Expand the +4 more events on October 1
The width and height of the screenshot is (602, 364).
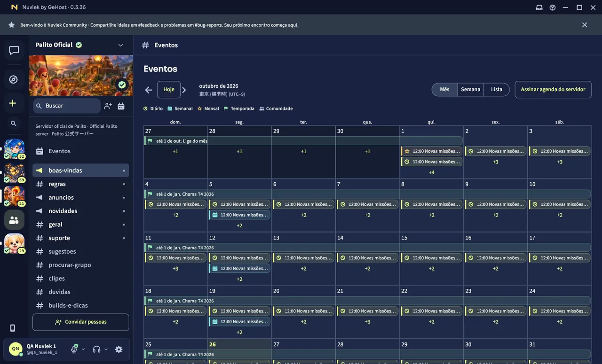click(x=432, y=172)
